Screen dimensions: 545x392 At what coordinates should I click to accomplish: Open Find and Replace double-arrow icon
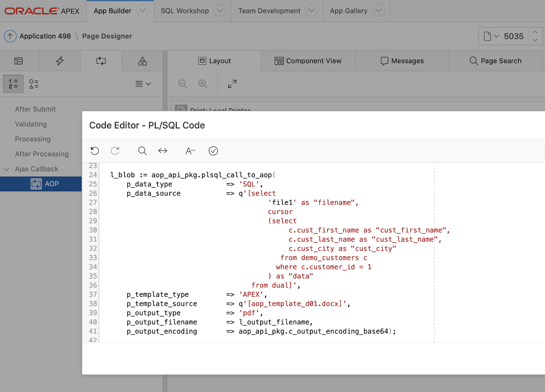coord(163,151)
